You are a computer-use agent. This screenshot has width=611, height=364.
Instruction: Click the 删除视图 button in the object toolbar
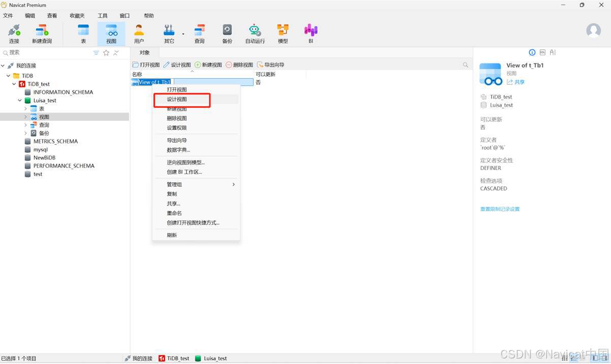click(x=239, y=65)
